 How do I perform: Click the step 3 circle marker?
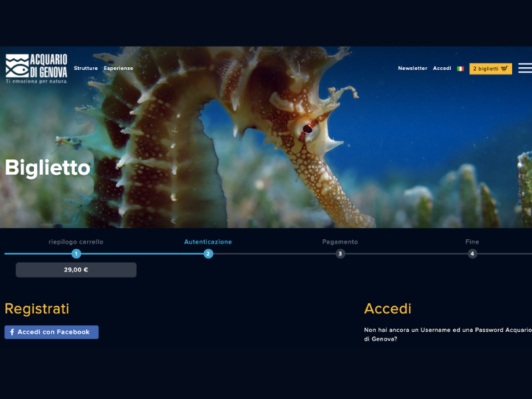340,253
